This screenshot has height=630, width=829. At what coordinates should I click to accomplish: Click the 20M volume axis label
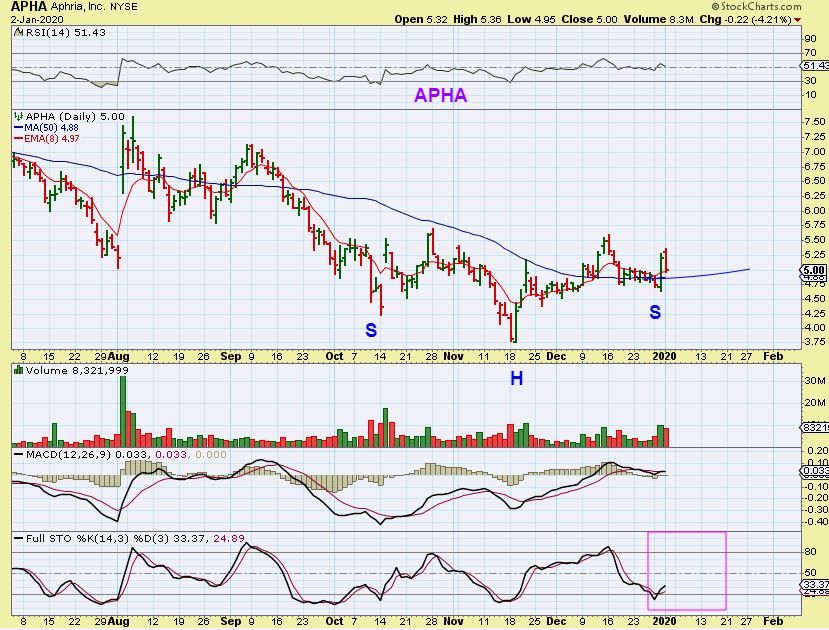(815, 403)
